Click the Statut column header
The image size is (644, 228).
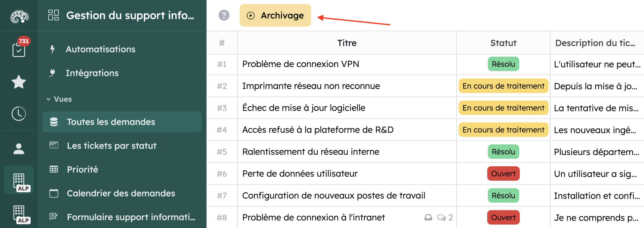coord(503,43)
